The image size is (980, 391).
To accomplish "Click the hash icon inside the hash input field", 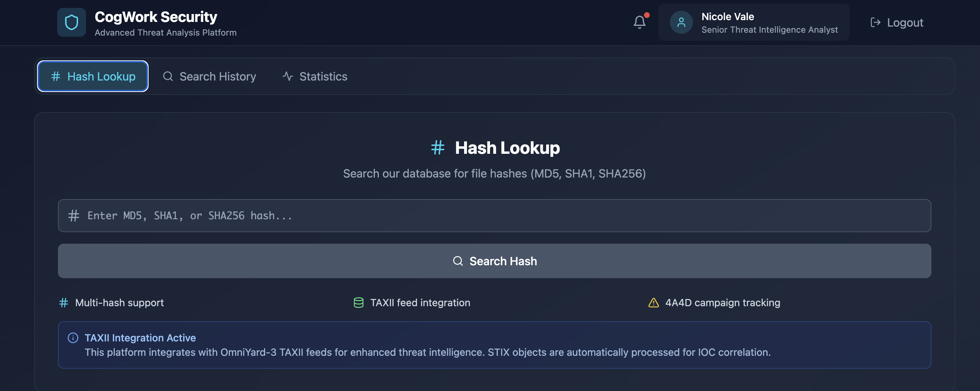I will click(x=73, y=216).
